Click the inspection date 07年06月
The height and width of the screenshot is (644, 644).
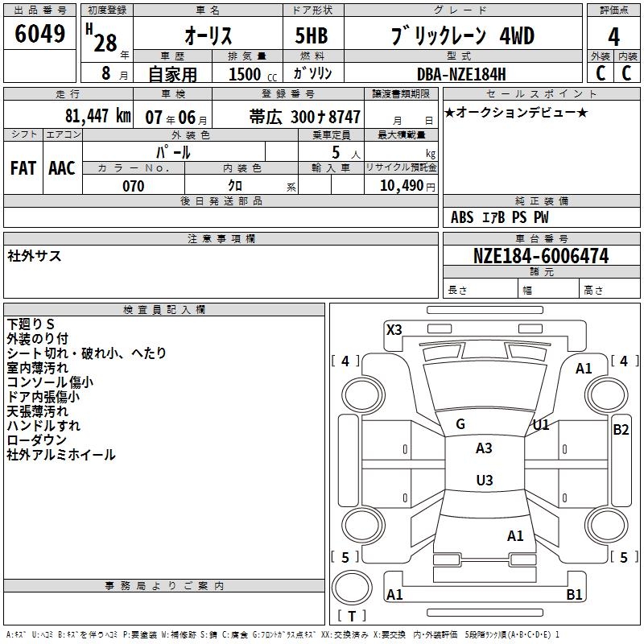coord(176,118)
